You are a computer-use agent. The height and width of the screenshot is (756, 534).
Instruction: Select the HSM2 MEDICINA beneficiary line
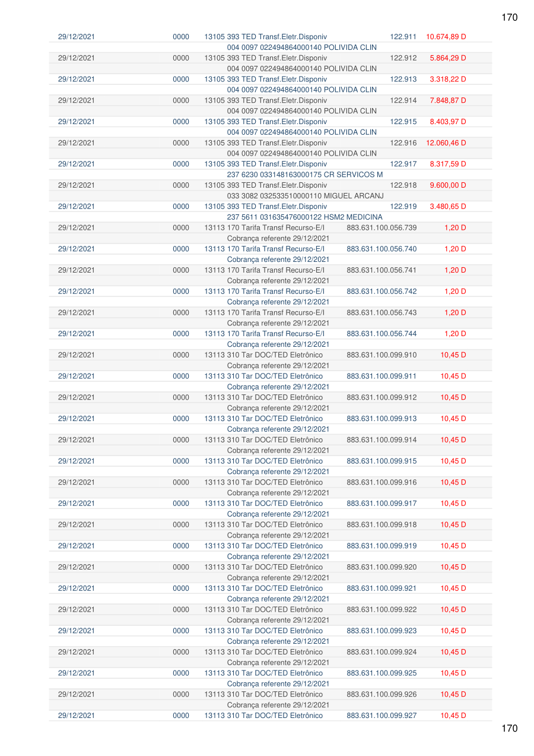click(x=304, y=217)
